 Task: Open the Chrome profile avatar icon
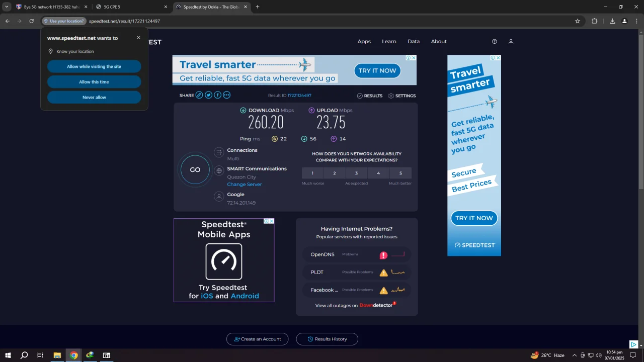[624, 21]
